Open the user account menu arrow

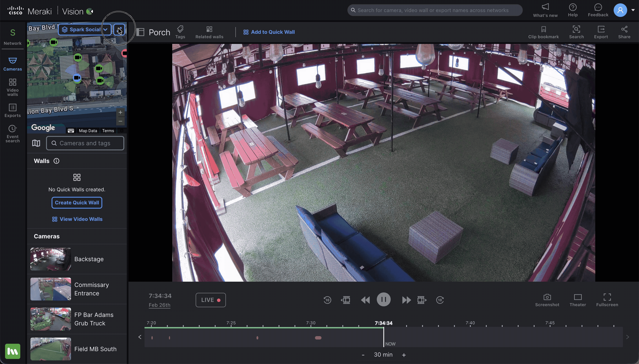coord(633,10)
